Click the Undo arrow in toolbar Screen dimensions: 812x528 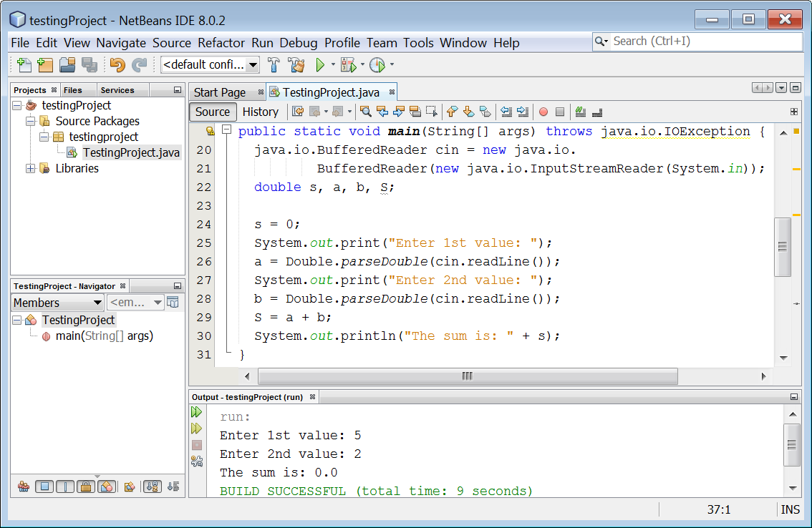point(117,64)
